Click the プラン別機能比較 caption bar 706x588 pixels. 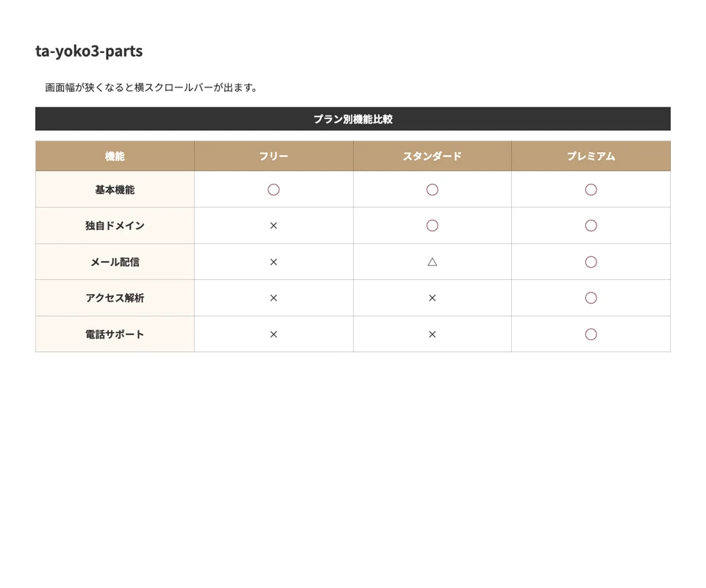tap(353, 119)
